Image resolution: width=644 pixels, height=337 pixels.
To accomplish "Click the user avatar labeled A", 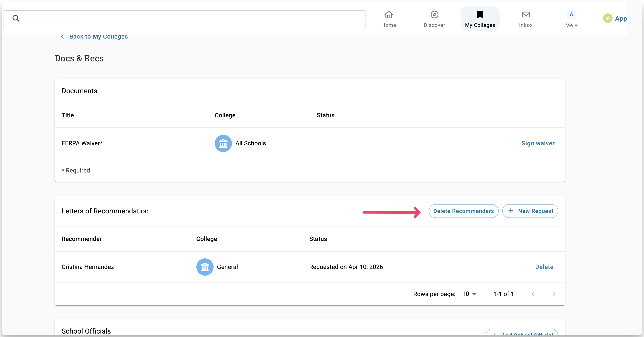I will (571, 14).
